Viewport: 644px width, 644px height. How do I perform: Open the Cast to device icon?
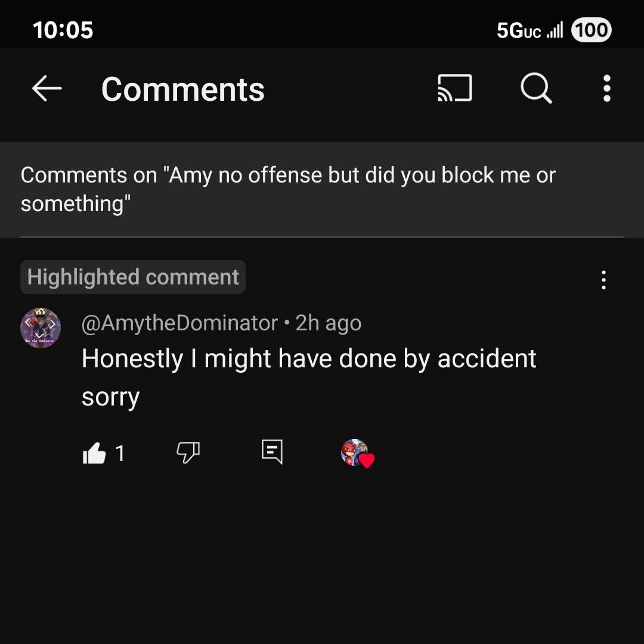pyautogui.click(x=454, y=88)
